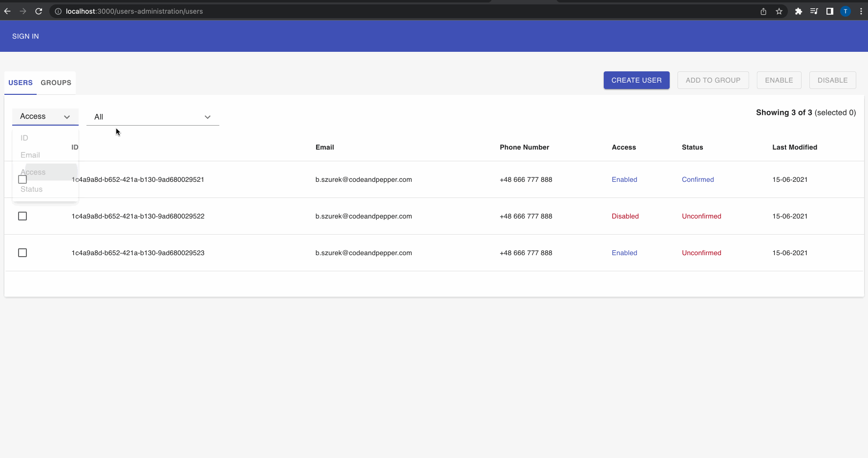Click Enabled access in the Confirmed row
Viewport: 868px width, 458px height.
[625, 179]
